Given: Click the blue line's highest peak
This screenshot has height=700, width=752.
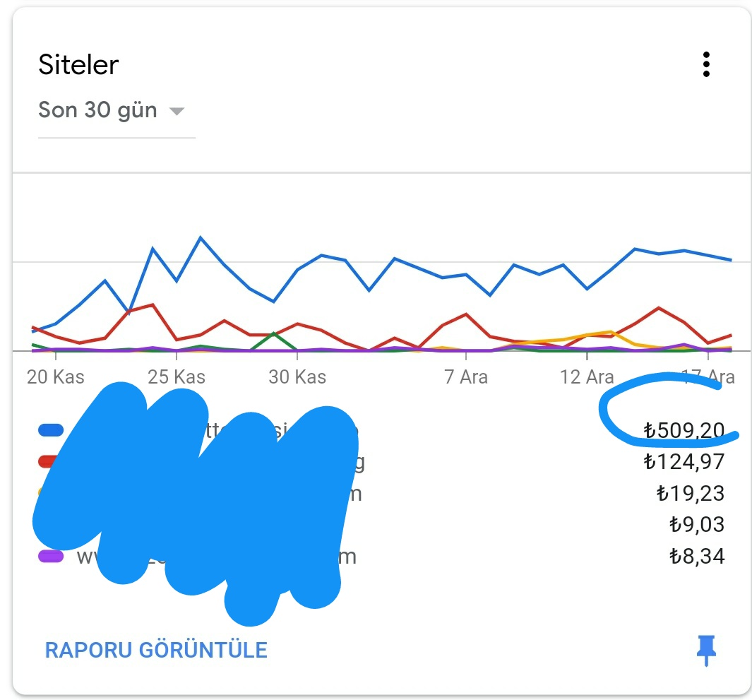Looking at the screenshot, I should click(x=201, y=237).
